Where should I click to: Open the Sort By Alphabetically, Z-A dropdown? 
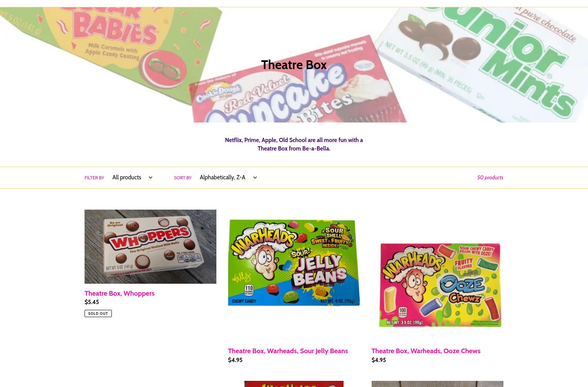point(227,177)
